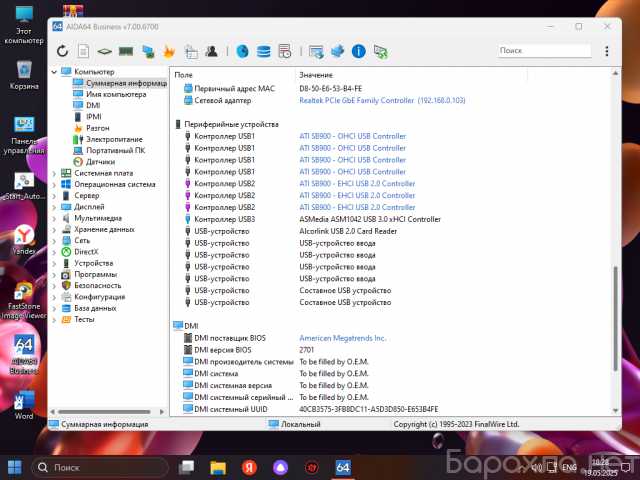Image resolution: width=640 pixels, height=480 pixels.
Task: Click the Refresh toolbar icon
Action: [x=62, y=51]
